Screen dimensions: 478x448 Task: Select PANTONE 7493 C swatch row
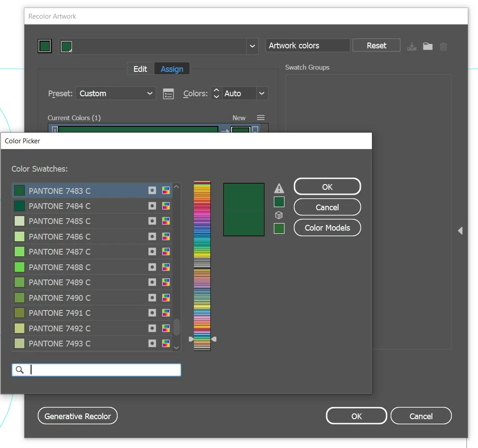pos(92,343)
